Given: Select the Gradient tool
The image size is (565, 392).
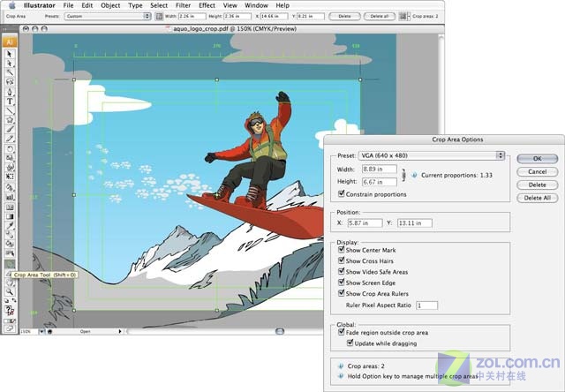Looking at the screenshot, I should point(10,216).
